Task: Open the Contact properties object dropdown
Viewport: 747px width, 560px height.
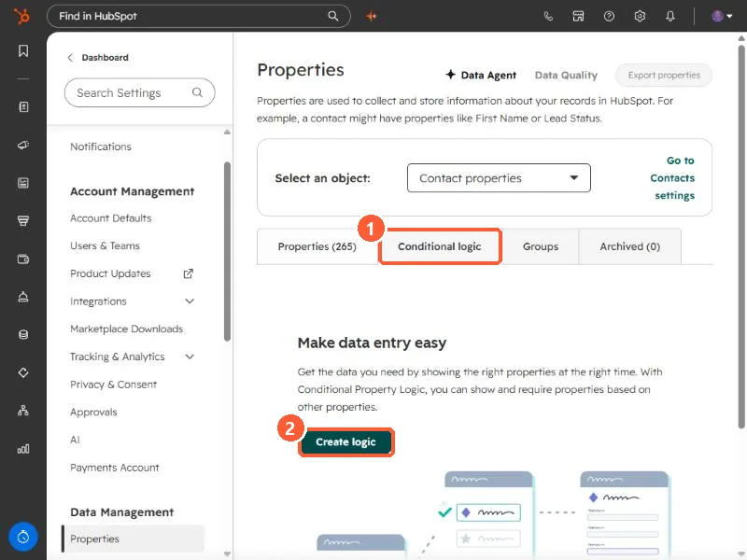Action: pyautogui.click(x=499, y=178)
